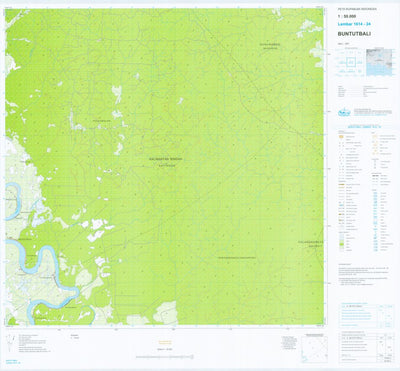Click the blue legend heading above symbol list
Viewport: 400px width, 371px height.
[x=364, y=127]
